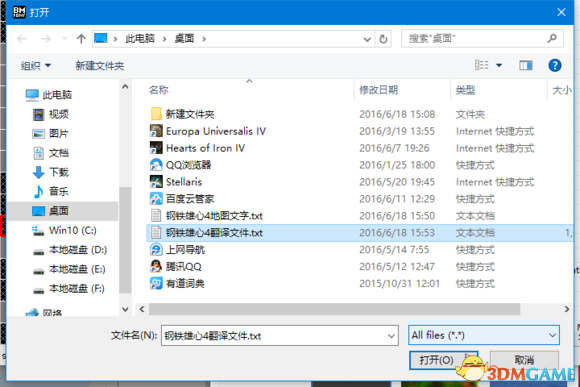This screenshot has width=580, height=387.
Task: Open the All files (*.*) type dropdown
Action: click(x=484, y=335)
